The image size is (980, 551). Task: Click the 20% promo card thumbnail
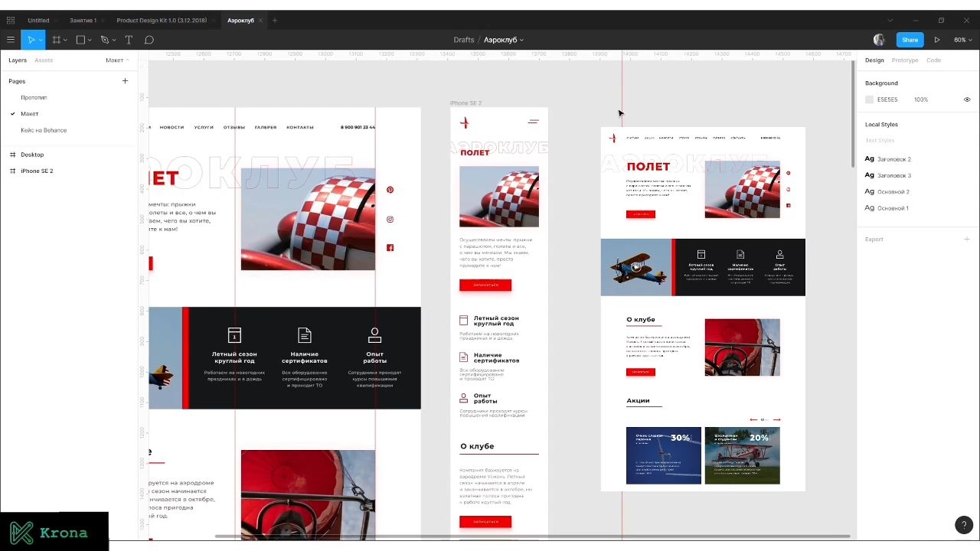pyautogui.click(x=743, y=455)
